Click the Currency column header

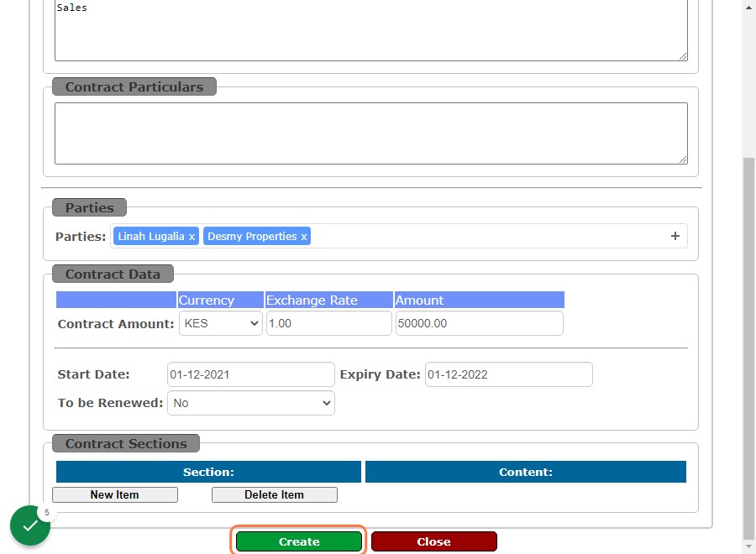[x=221, y=300]
